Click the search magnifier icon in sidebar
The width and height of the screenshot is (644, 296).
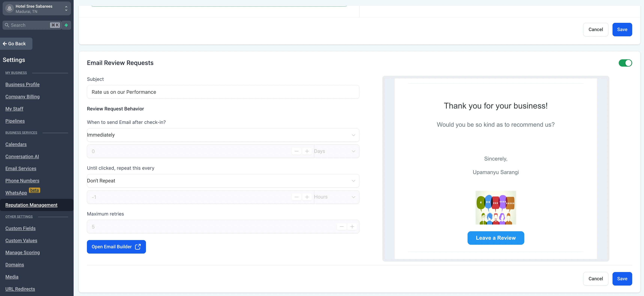point(7,25)
